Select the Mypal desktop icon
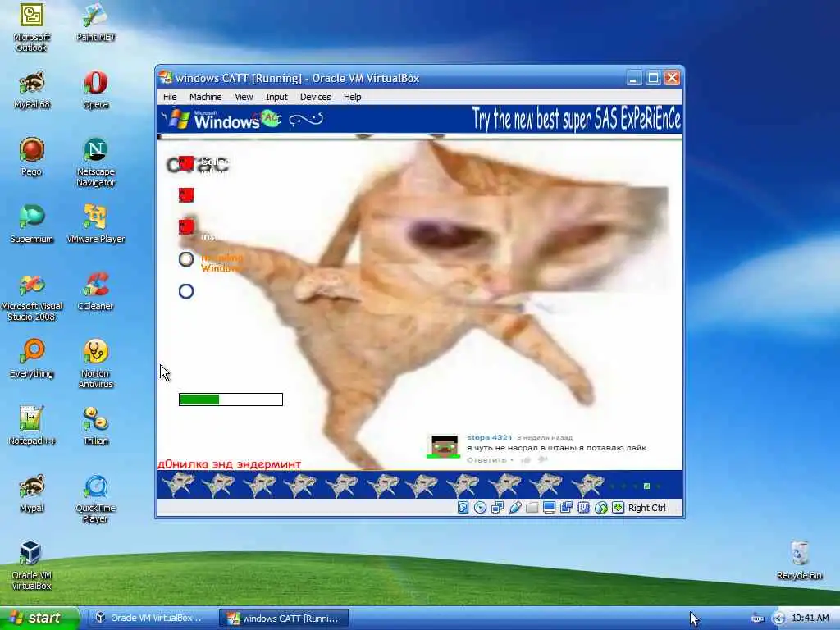Viewport: 840px width, 630px height. tap(32, 493)
